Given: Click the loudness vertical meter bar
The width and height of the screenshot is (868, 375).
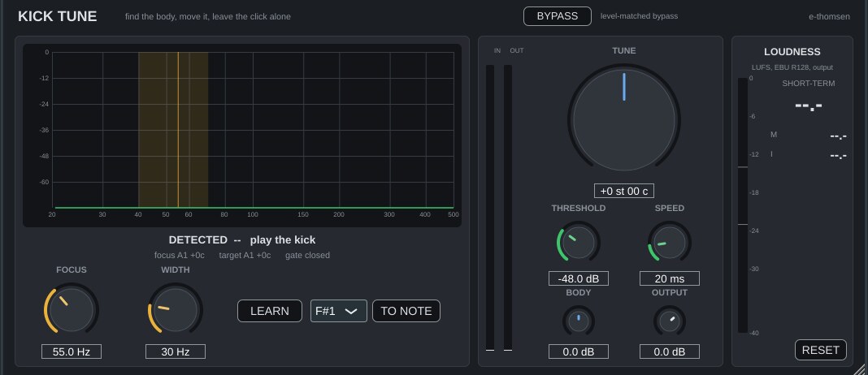Looking at the screenshot, I should click(742, 205).
